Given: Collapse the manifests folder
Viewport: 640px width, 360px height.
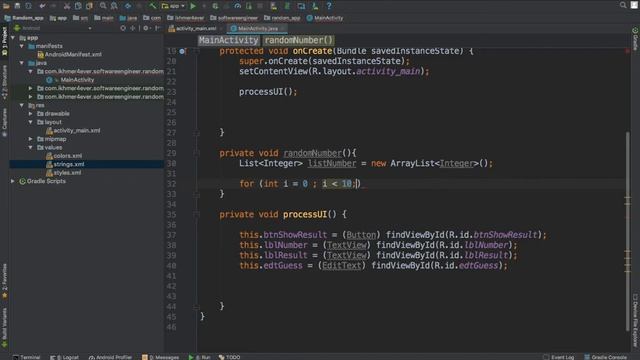Looking at the screenshot, I should click(x=22, y=46).
